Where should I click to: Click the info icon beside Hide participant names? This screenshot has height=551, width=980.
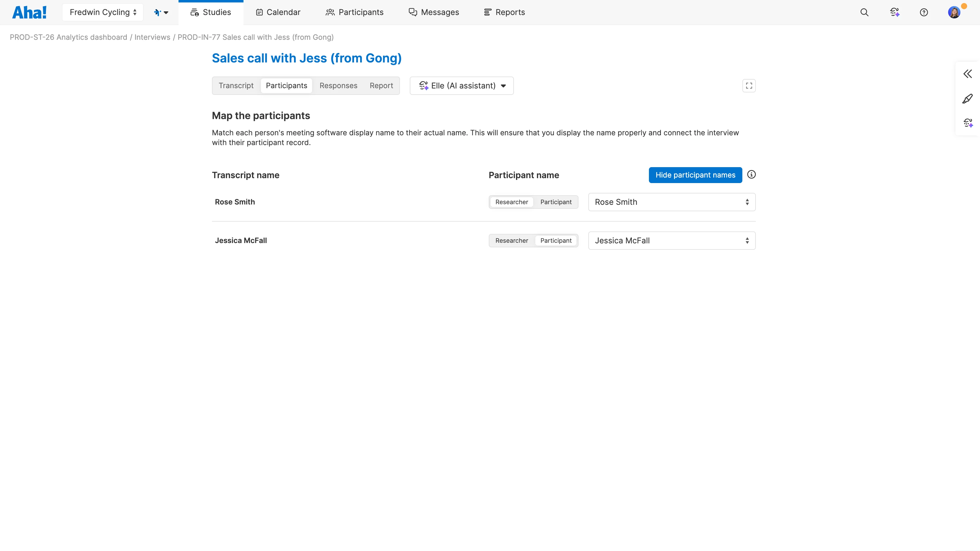[x=751, y=174]
